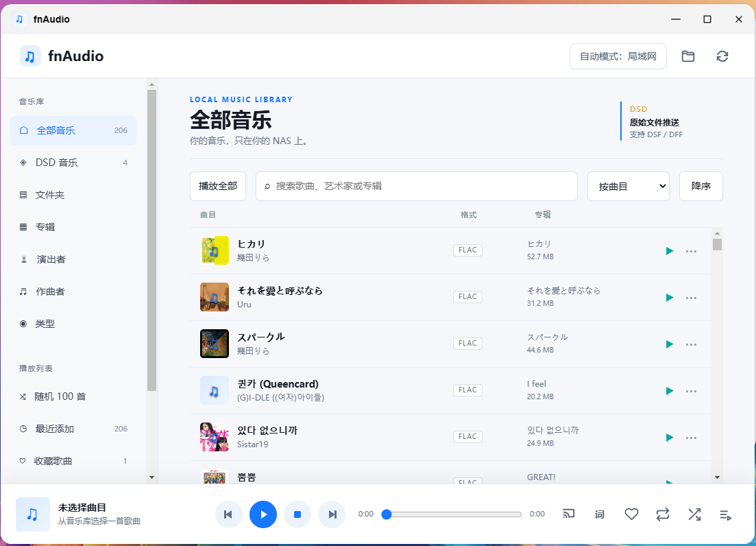
Task: Toggle the 降序 sort order button
Action: click(701, 186)
